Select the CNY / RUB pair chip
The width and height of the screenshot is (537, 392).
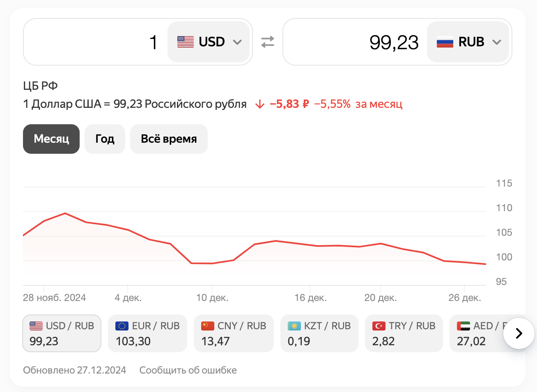(234, 333)
